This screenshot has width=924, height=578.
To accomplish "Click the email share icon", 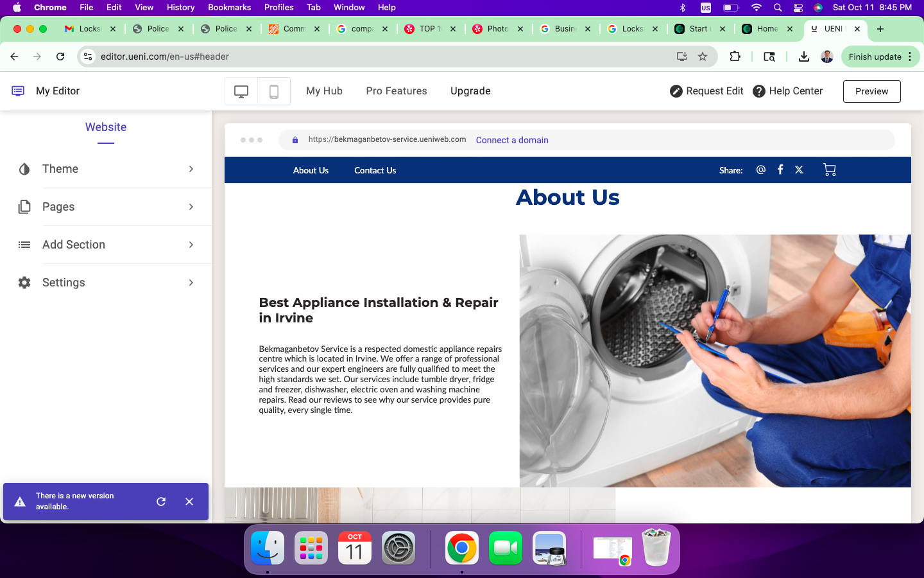I will click(761, 170).
